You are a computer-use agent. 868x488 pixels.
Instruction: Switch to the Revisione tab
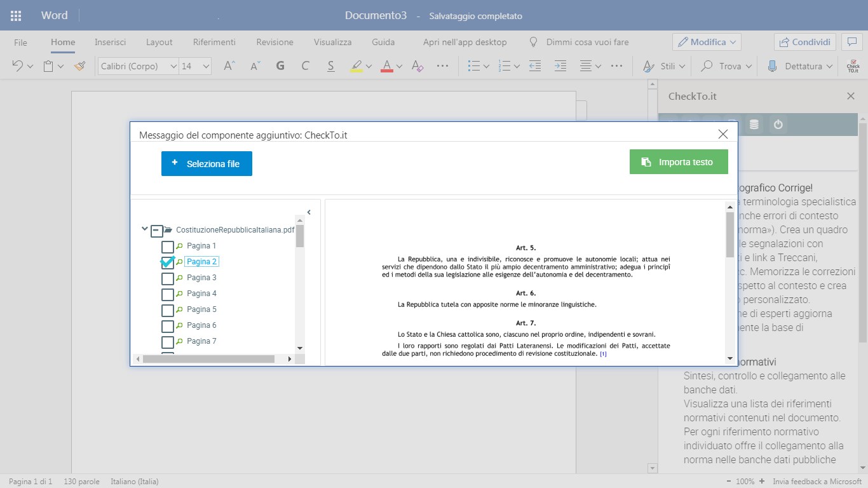tap(275, 42)
